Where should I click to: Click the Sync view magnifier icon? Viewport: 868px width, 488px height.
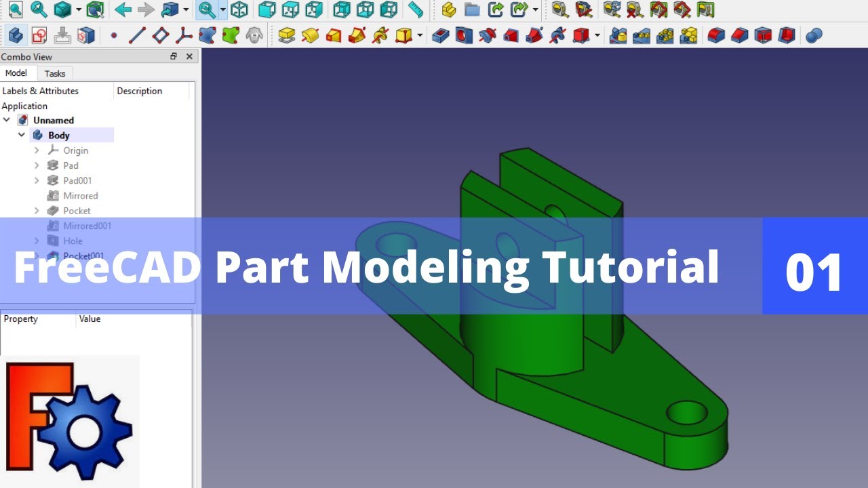(206, 9)
